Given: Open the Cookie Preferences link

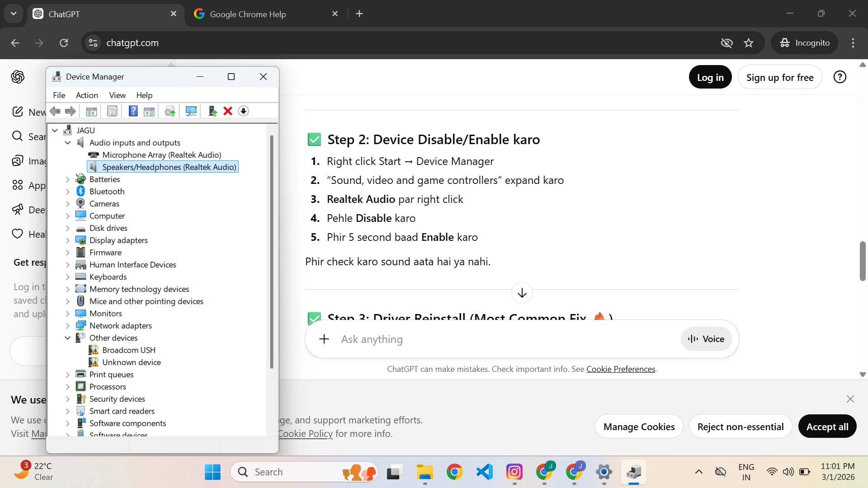Looking at the screenshot, I should coord(621,369).
